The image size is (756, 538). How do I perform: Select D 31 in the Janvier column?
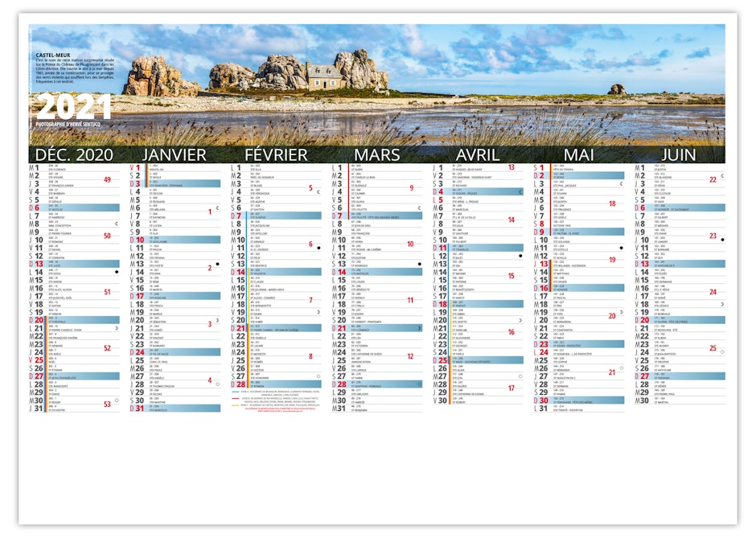pyautogui.click(x=175, y=409)
